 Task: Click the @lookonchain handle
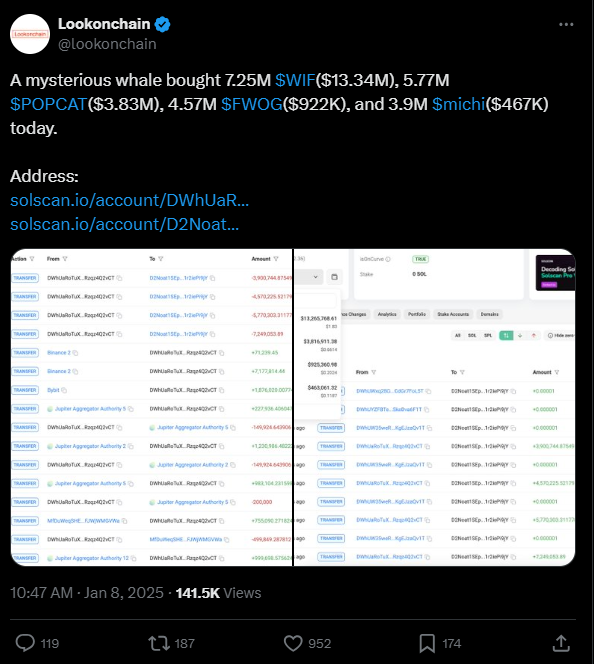click(107, 44)
